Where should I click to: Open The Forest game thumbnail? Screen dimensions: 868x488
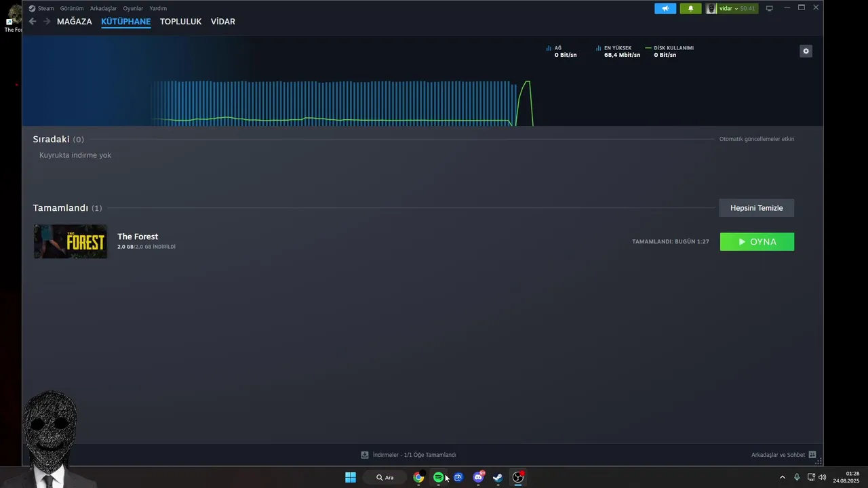71,241
